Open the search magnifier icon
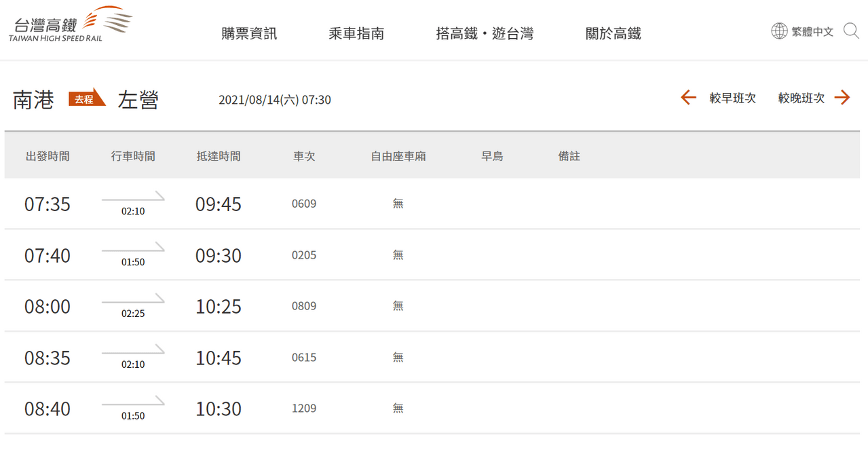The height and width of the screenshot is (452, 868). [x=851, y=31]
